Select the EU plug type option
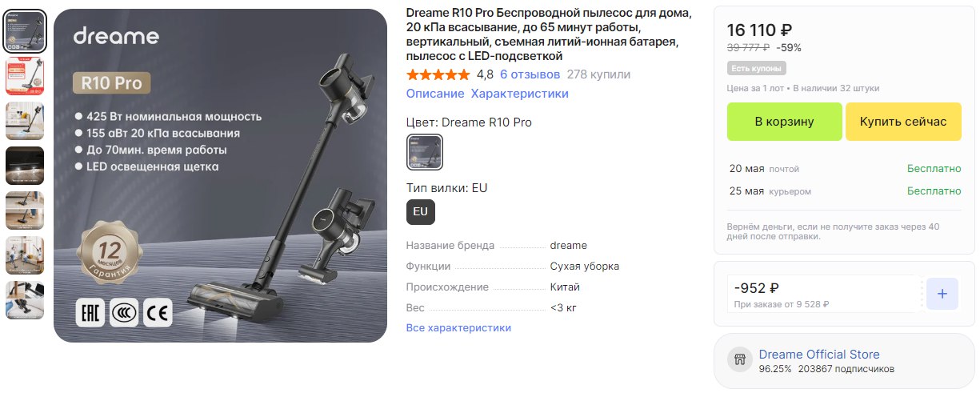 click(x=421, y=212)
